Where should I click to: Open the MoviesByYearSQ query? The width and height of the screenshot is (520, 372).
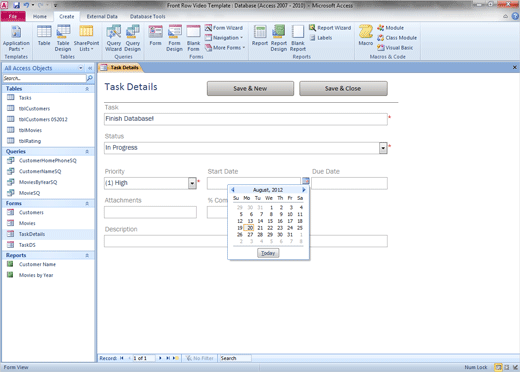48,182
